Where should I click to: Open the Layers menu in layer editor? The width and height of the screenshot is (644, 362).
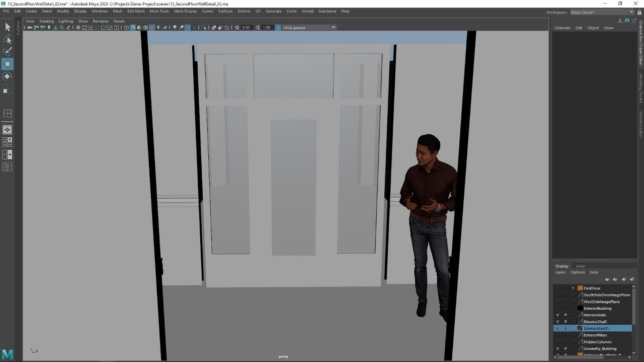(x=560, y=273)
